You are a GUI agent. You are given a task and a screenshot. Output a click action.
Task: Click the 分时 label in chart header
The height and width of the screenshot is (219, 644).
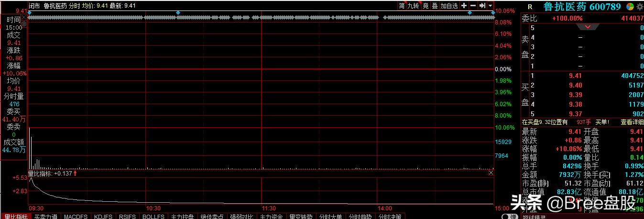[x=74, y=6]
